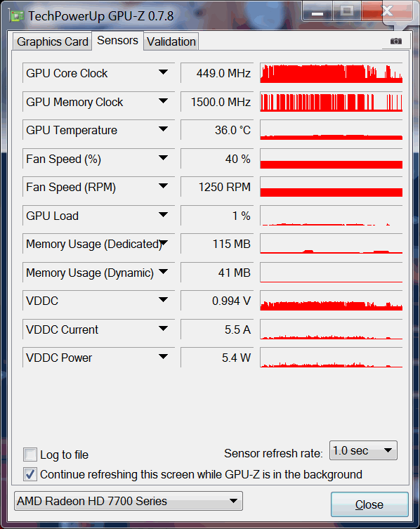Expand the GPU Load sensor options

click(163, 215)
